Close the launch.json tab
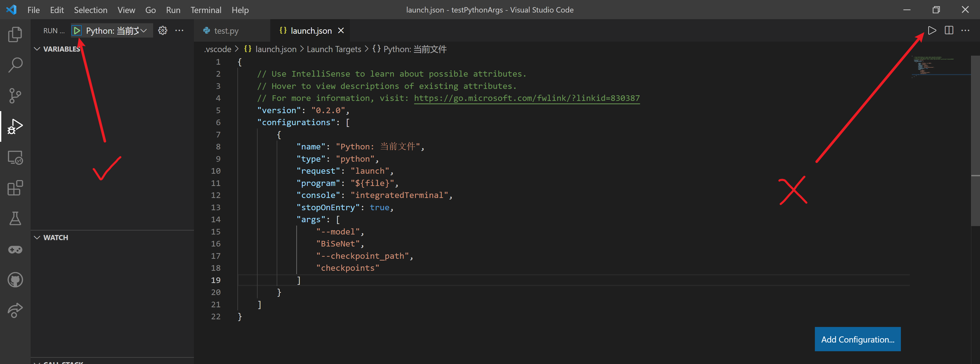The image size is (980, 364). [341, 30]
